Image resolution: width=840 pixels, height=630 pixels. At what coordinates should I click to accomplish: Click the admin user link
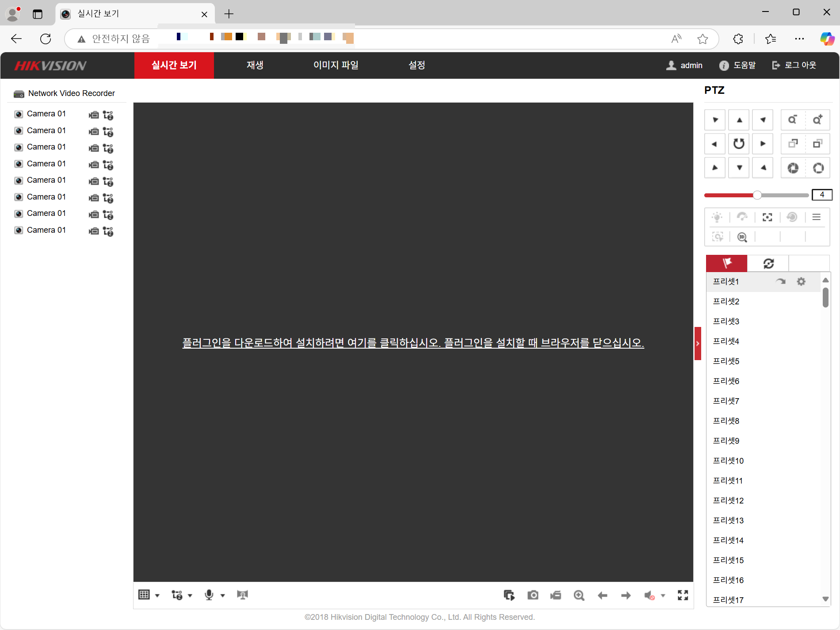684,65
